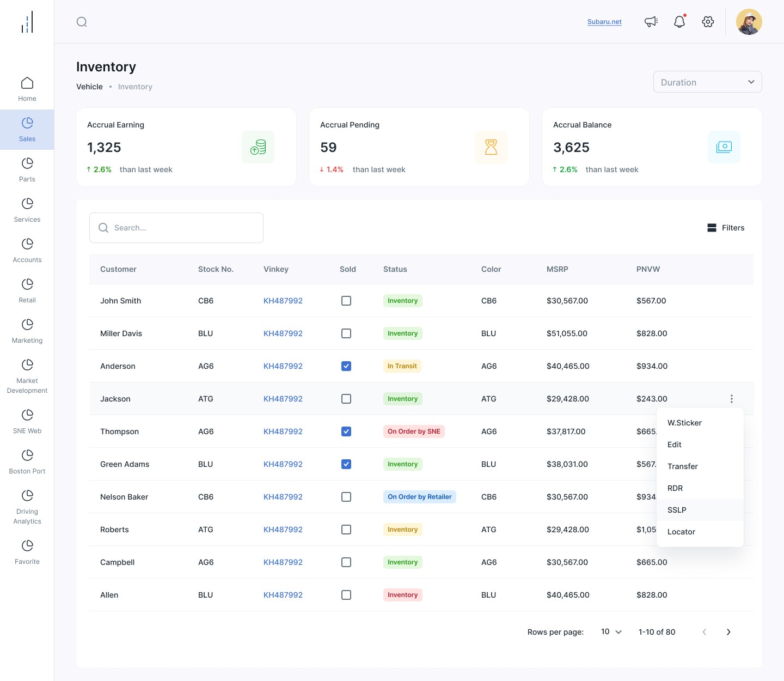Go to the next page of results
The image size is (784, 681).
(x=728, y=632)
